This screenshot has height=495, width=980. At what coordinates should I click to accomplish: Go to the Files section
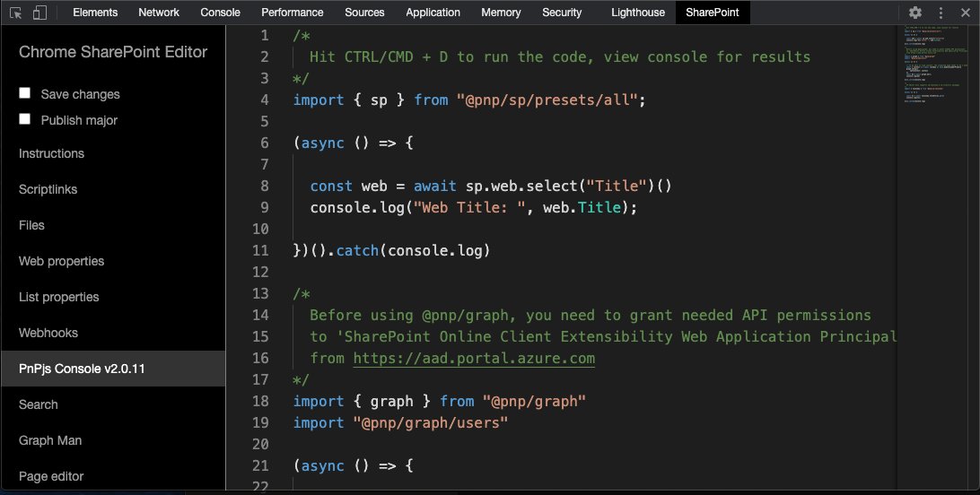[113, 225]
